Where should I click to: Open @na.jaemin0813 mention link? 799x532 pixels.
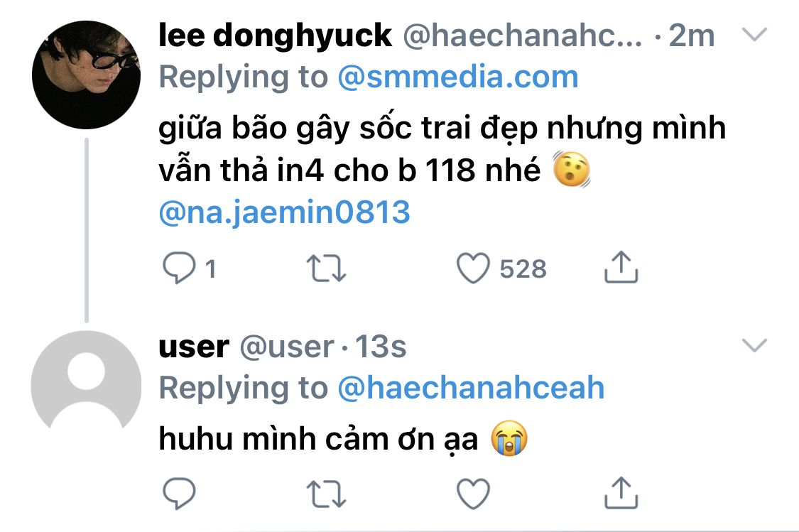[284, 212]
